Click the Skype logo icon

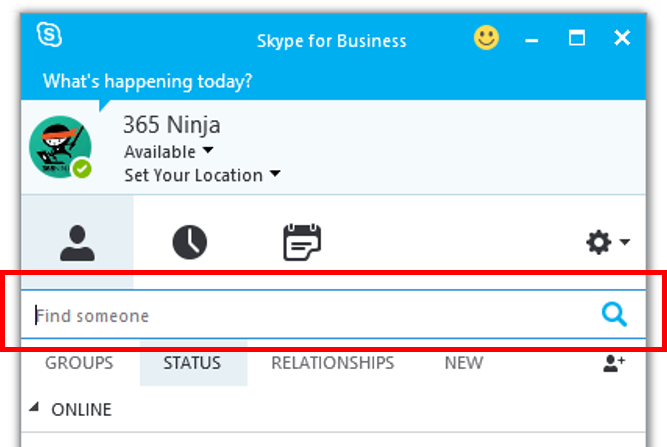coord(49,34)
